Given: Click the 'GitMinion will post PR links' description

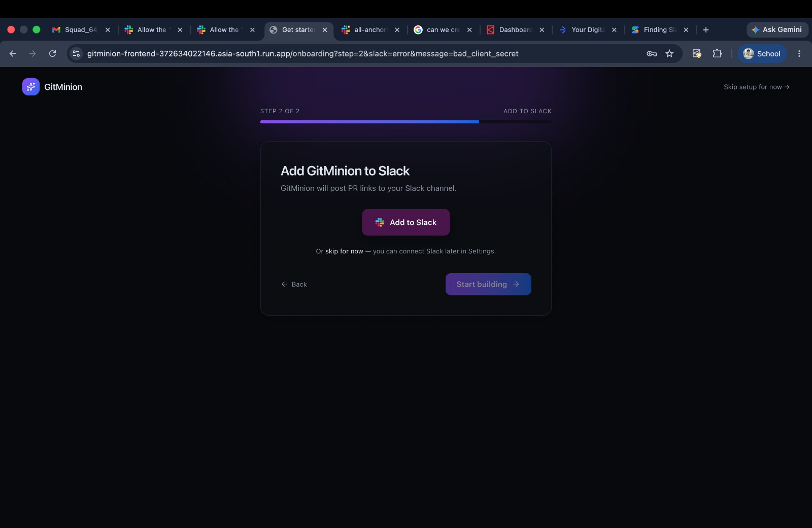Looking at the screenshot, I should [x=368, y=188].
